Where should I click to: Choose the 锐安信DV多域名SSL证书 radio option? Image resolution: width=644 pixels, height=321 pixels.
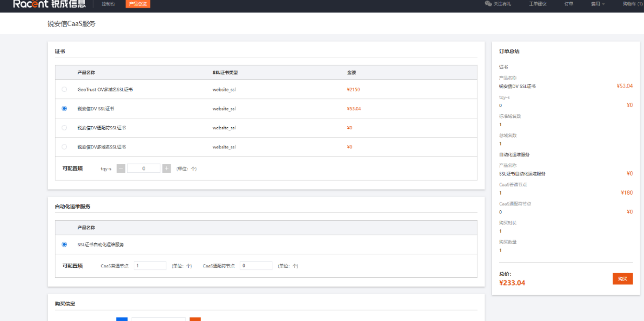tap(64, 147)
